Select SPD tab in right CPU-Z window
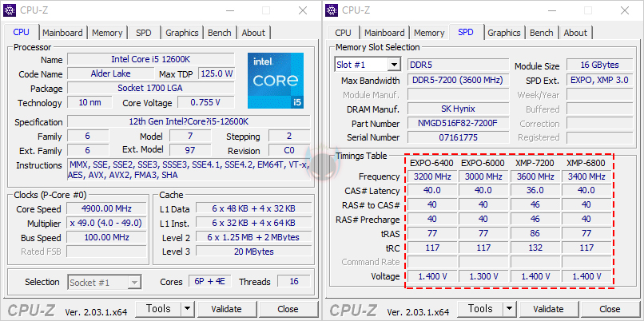The width and height of the screenshot is (644, 321). point(466,32)
